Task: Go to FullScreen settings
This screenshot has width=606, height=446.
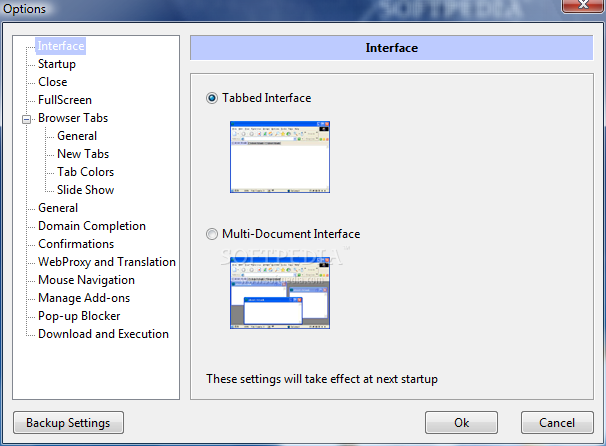Action: tap(65, 100)
